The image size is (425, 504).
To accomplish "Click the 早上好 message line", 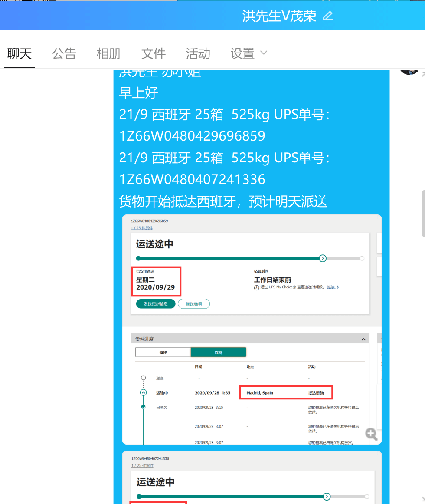I will (138, 93).
